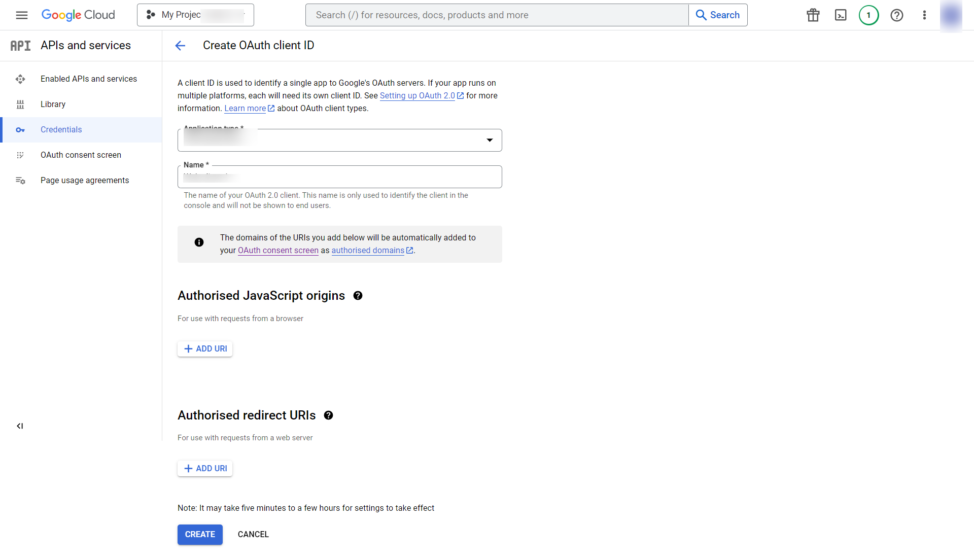Screen dimensions: 974x560
Task: Open the OAuth consent screen page
Action: tap(81, 155)
